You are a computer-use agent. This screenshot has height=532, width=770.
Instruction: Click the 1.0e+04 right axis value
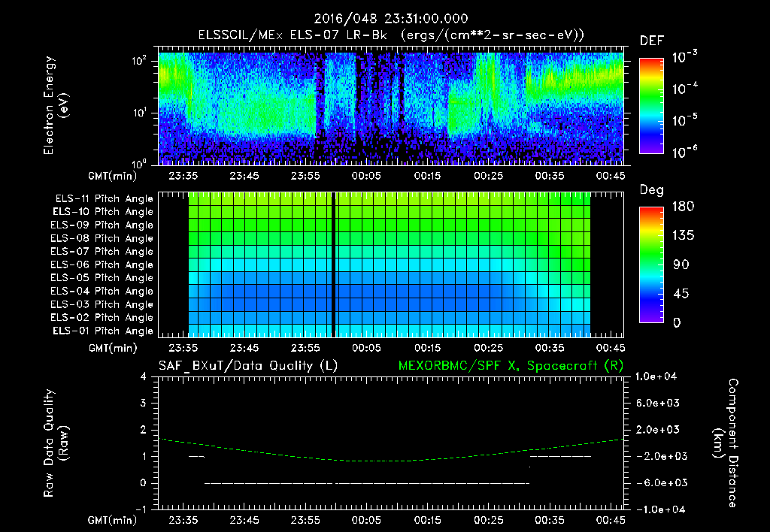coord(656,377)
